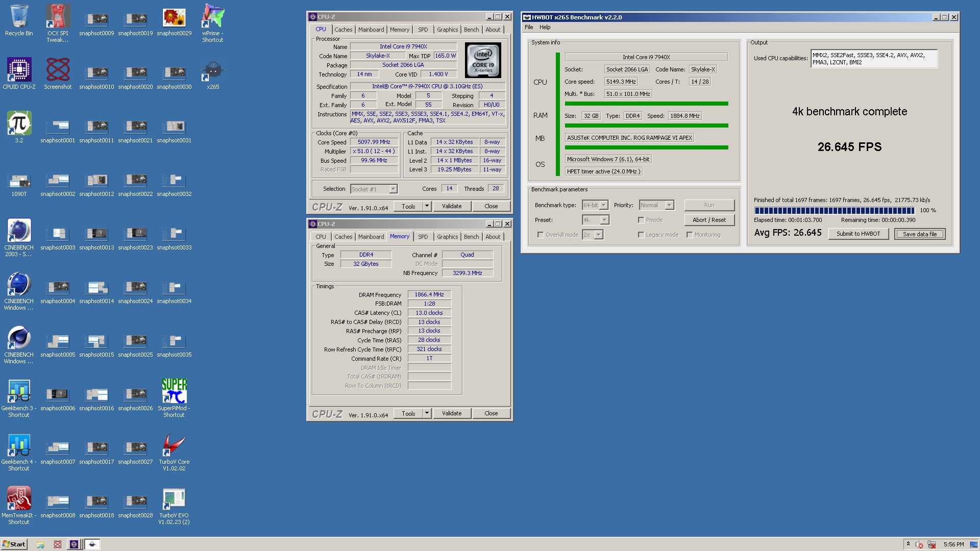Open the 1090T desktop icon
Screen dimensions: 980x551
(19, 185)
